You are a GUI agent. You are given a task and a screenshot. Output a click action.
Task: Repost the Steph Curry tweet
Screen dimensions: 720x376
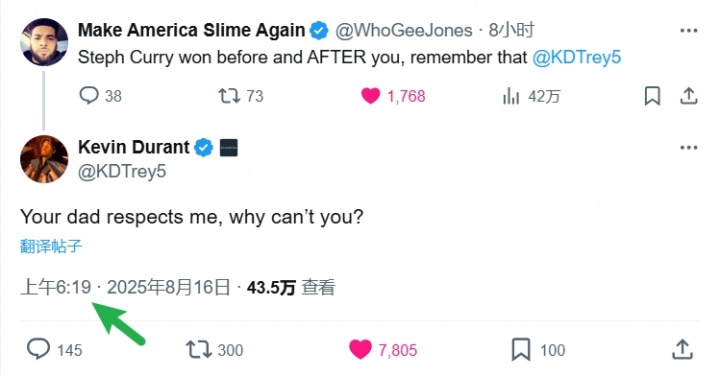click(241, 96)
